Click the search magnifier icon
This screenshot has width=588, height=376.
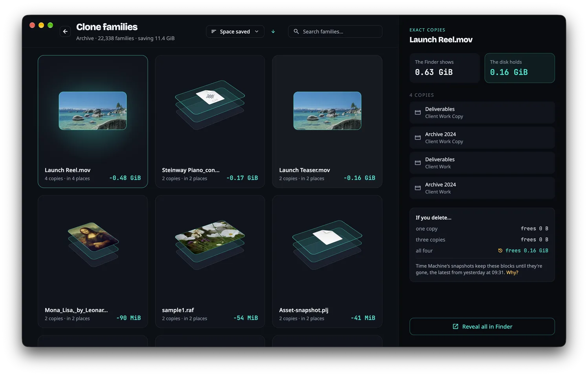point(296,31)
